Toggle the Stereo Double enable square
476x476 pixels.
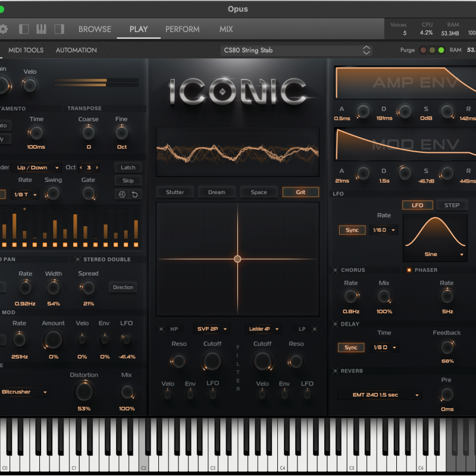78,259
